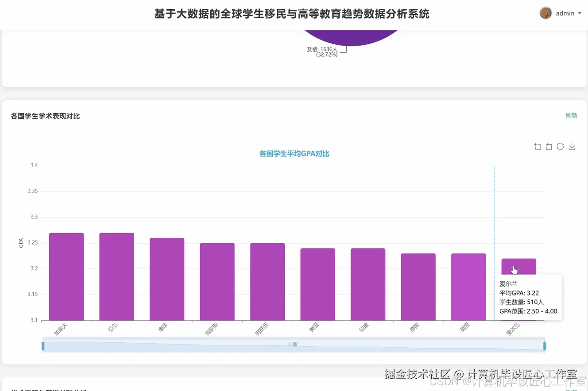Select the 加拿大 GPA bar
The width and height of the screenshot is (588, 391).
click(x=66, y=276)
